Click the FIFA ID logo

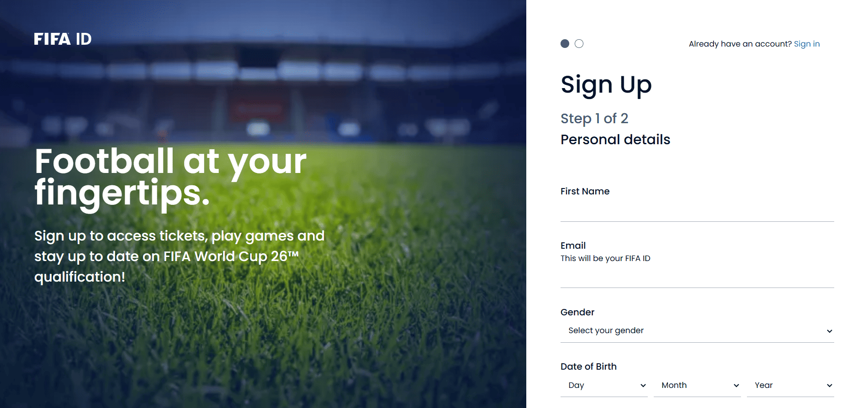point(62,39)
